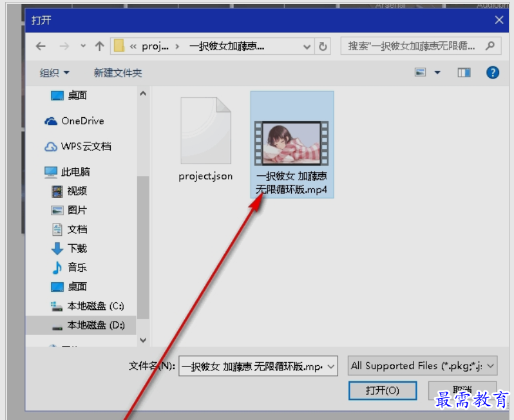The height and width of the screenshot is (420, 514).
Task: Open the 音乐 folder
Action: point(77,267)
